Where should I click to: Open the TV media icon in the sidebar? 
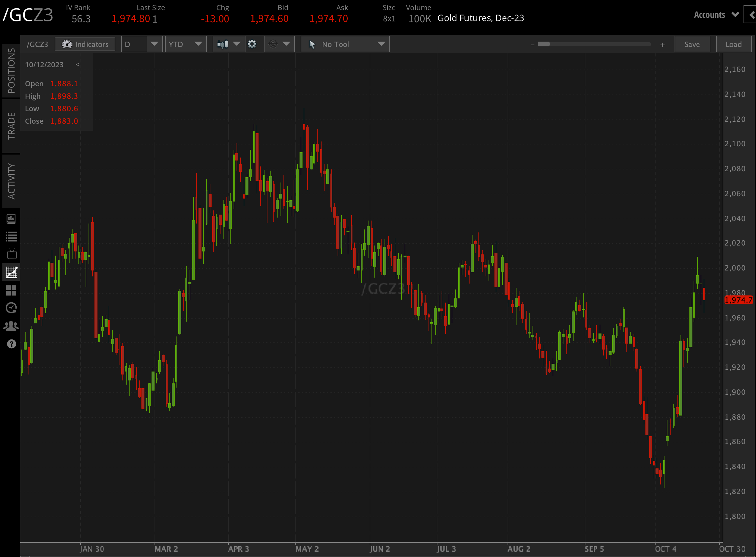[11, 254]
